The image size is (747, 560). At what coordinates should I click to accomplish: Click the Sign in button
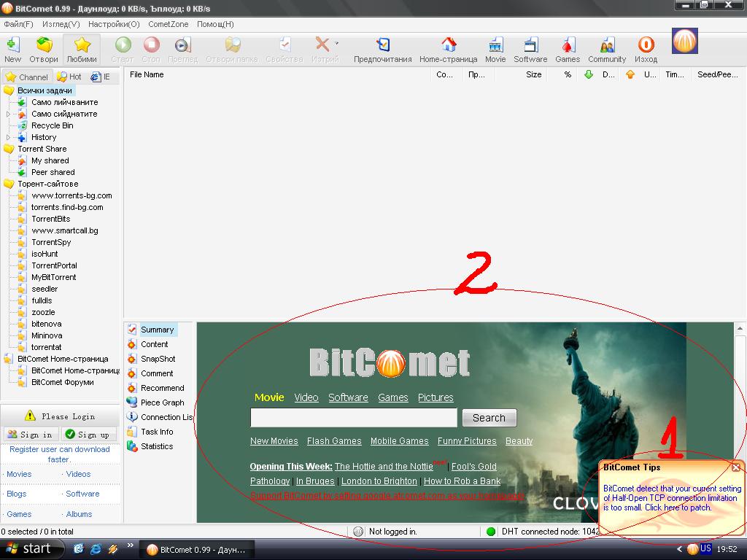31,435
